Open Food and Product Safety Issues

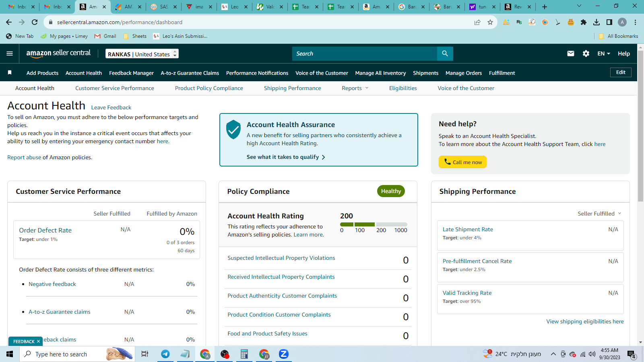click(x=267, y=333)
